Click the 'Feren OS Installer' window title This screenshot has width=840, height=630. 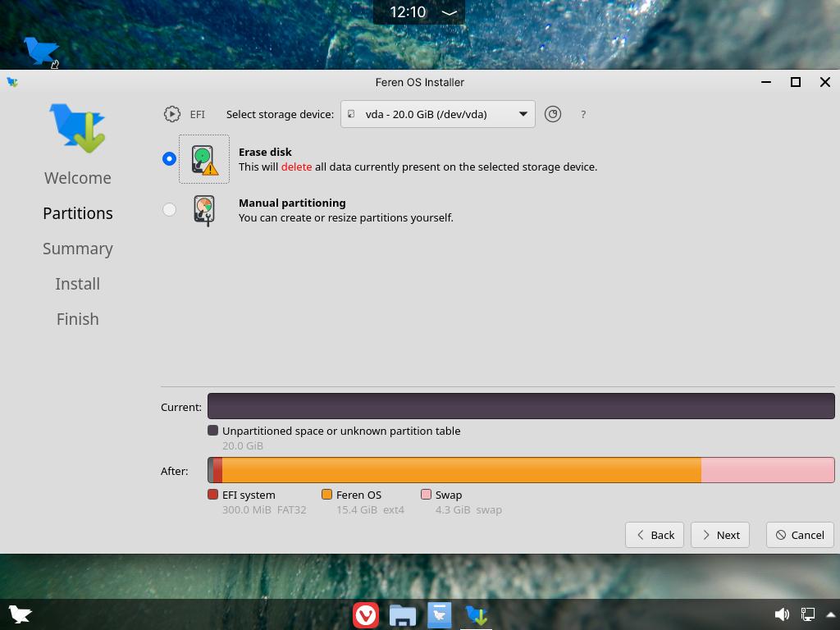pyautogui.click(x=419, y=82)
